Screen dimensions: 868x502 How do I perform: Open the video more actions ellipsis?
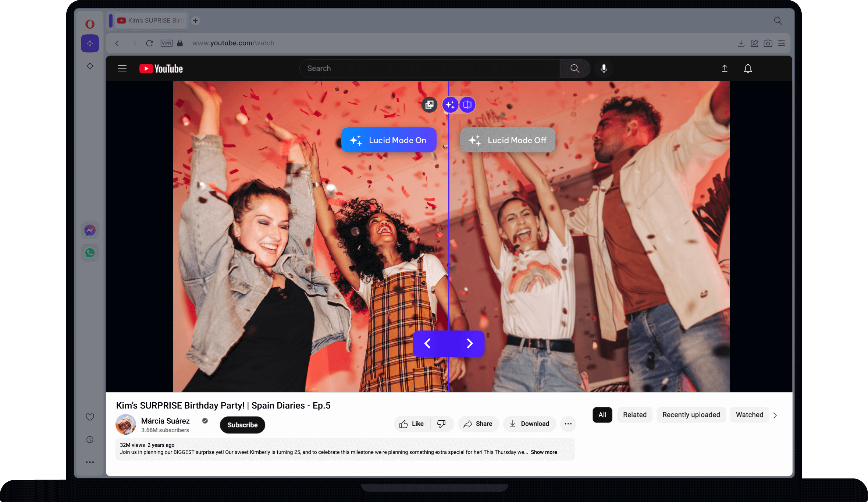pos(568,424)
